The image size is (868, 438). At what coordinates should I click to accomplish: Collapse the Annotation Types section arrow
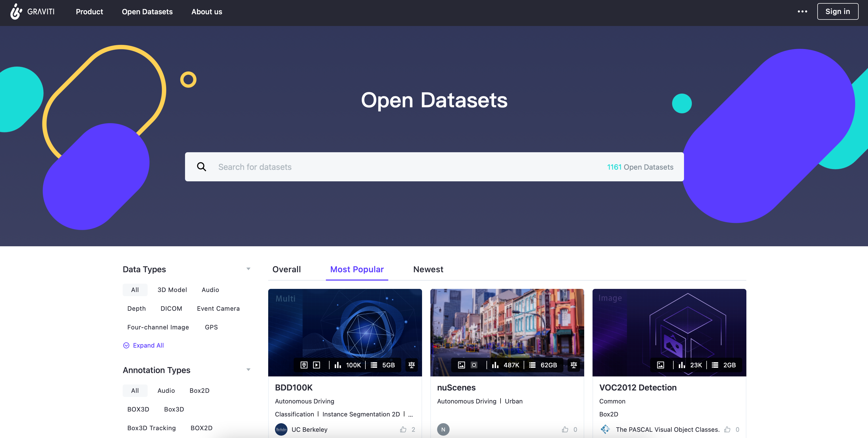pos(248,370)
